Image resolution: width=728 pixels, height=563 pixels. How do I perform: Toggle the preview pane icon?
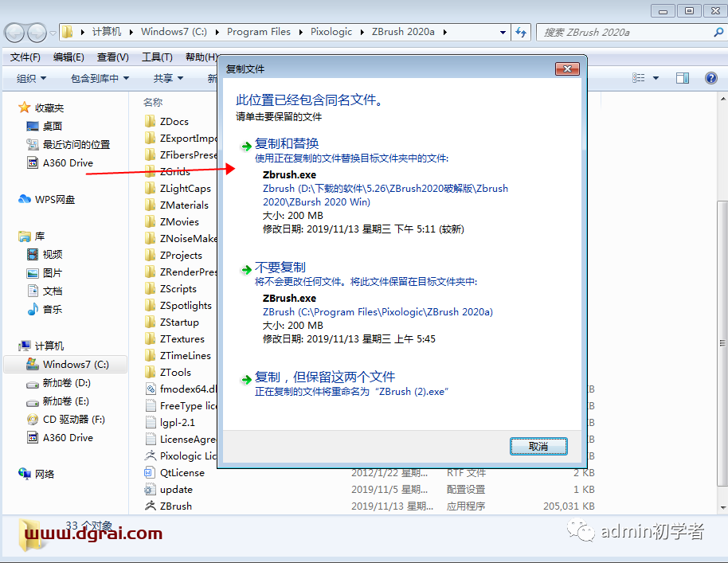point(683,78)
